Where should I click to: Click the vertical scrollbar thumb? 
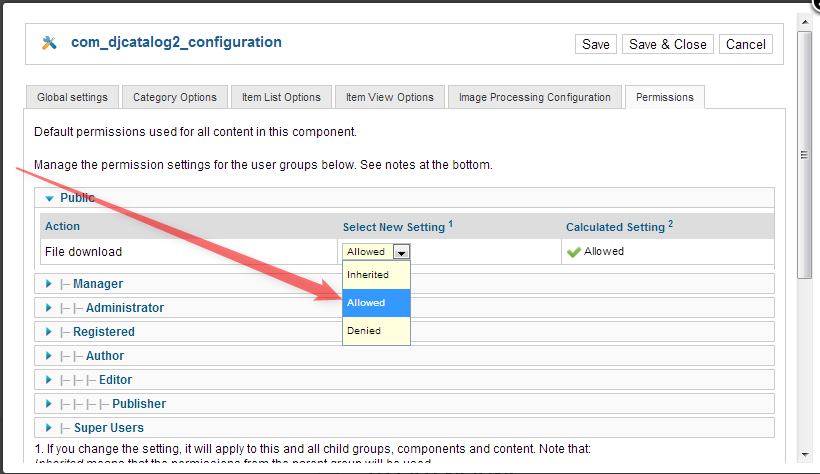pos(804,155)
